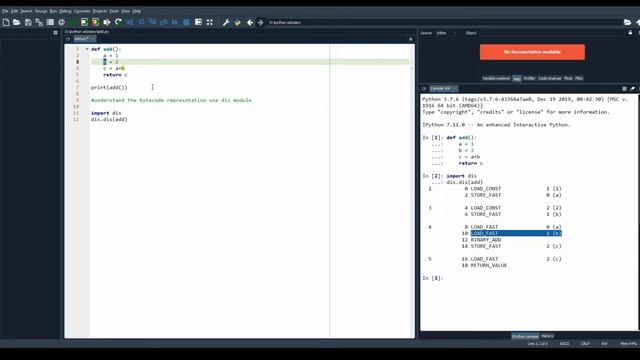The width and height of the screenshot is (640, 360).
Task: Click the print(add()) code line
Action: click(x=109, y=87)
